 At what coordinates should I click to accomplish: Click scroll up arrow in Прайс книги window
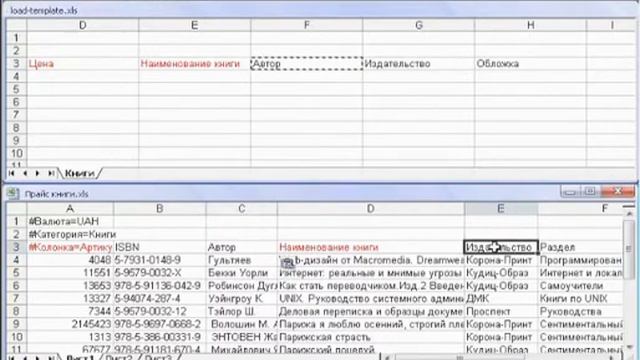coord(629,213)
